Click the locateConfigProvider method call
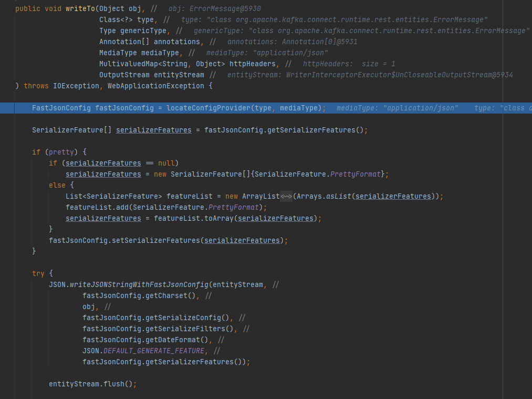532x399 pixels. point(208,108)
